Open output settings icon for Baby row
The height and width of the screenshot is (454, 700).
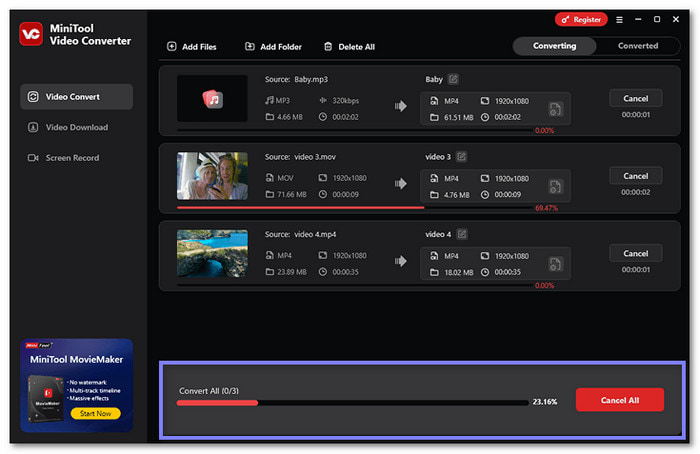[555, 109]
